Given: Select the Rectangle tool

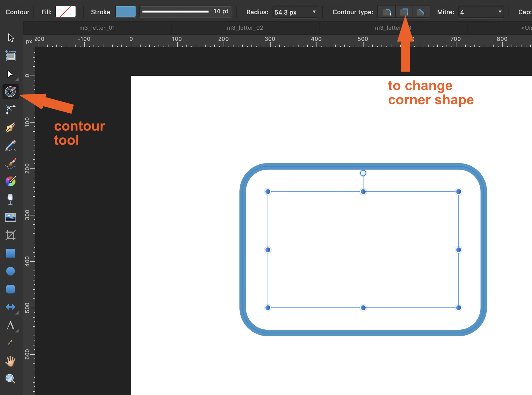Looking at the screenshot, I should 10,253.
